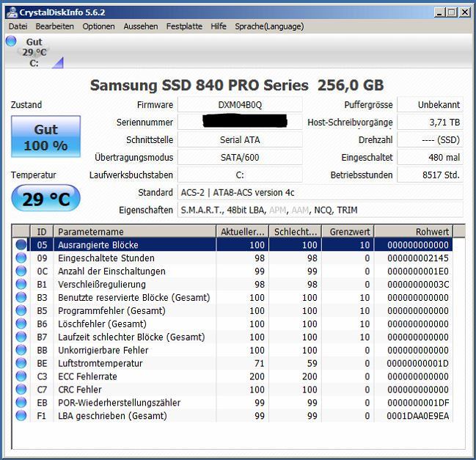Select the Benutzte reservierte Blöcke (Gesamt) text
The width and height of the screenshot is (476, 460).
[134, 298]
